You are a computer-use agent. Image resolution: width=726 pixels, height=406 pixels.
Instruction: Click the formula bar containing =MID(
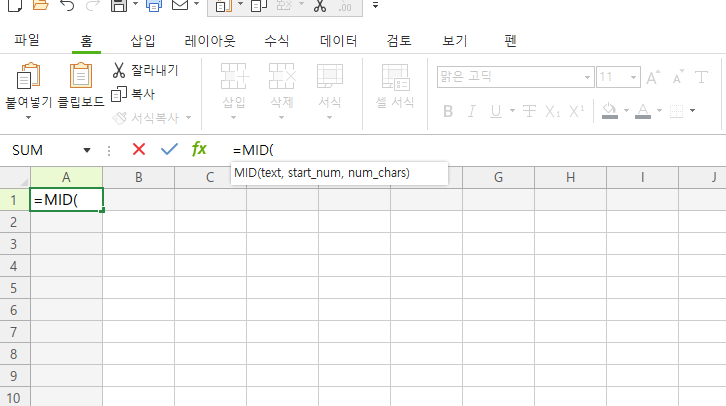[477, 150]
